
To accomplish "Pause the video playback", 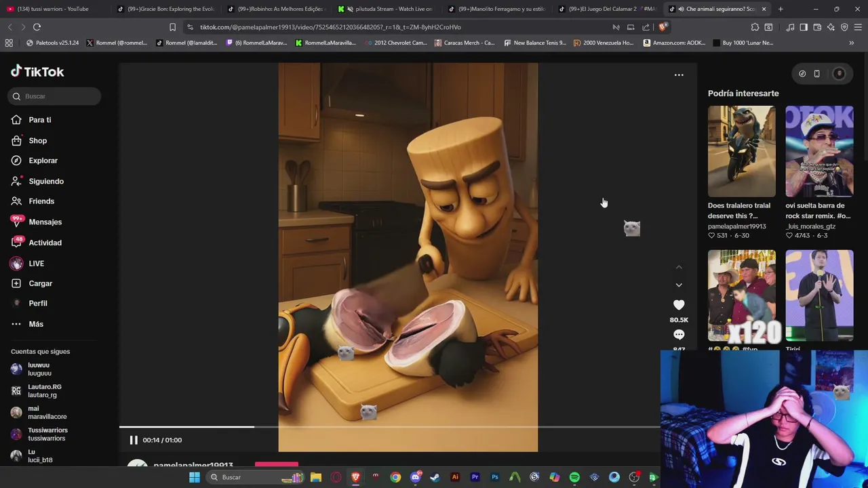I will 134,440.
